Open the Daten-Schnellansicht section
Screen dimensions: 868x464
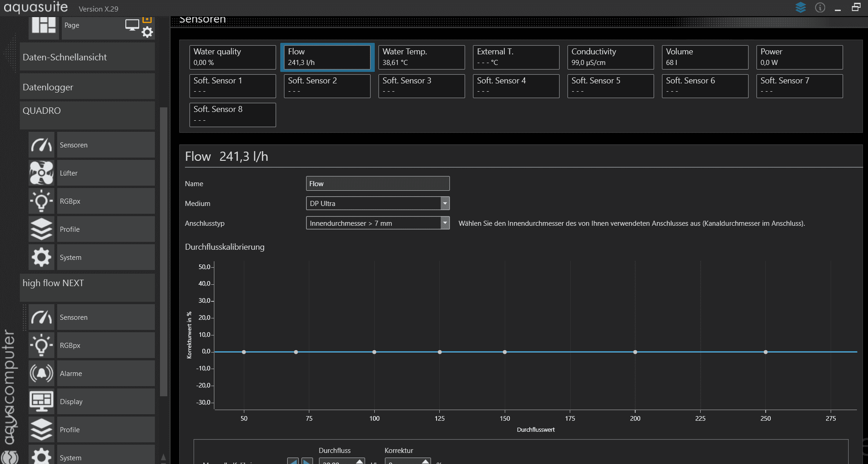(87, 57)
